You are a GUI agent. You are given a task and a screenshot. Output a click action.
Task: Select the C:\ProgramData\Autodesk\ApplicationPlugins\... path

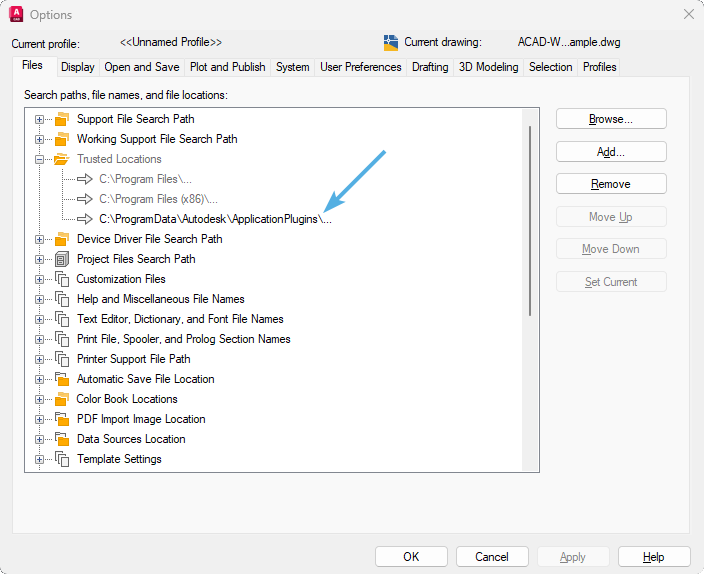(x=216, y=219)
